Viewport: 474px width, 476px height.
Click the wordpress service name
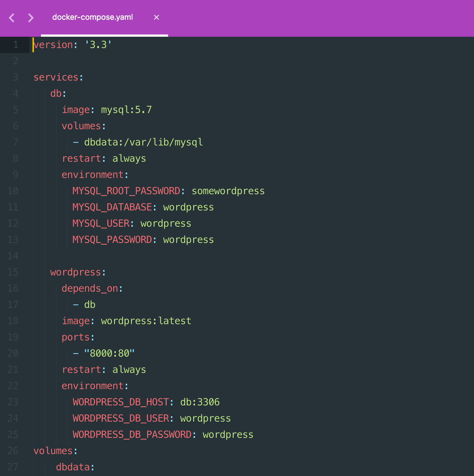[x=75, y=272]
